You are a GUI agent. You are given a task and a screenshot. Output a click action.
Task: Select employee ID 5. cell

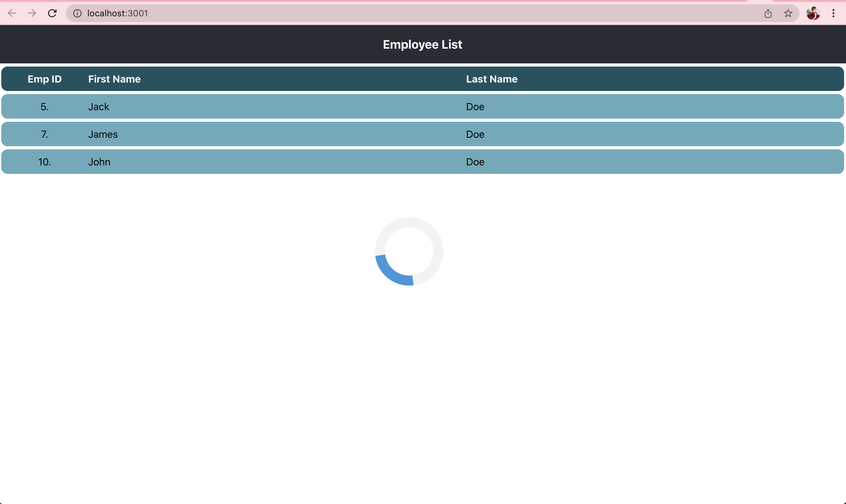click(45, 107)
